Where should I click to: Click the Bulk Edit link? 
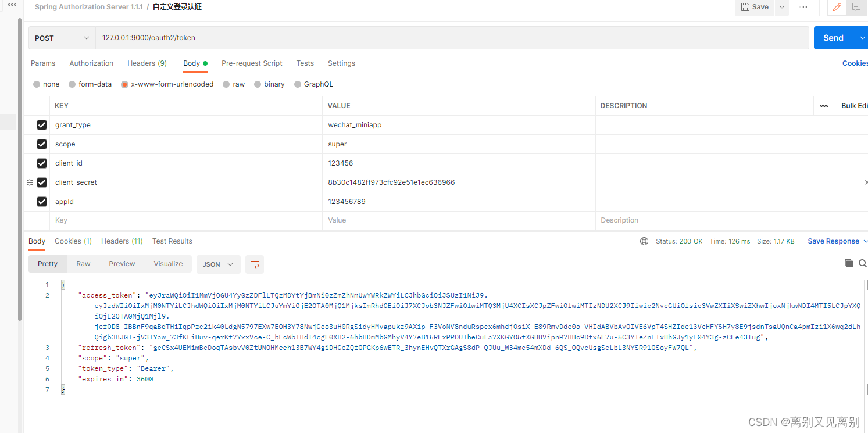pos(855,106)
